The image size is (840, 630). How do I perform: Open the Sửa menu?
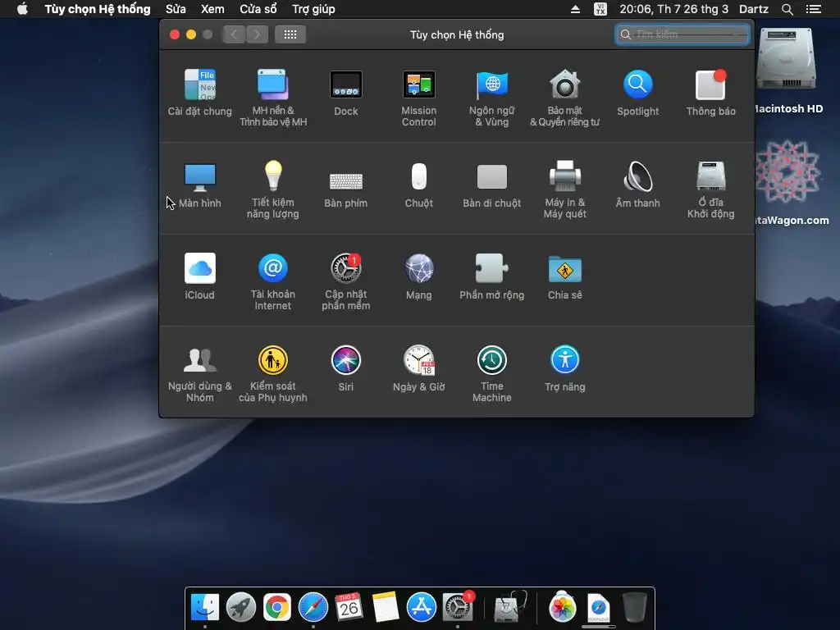[x=176, y=9]
